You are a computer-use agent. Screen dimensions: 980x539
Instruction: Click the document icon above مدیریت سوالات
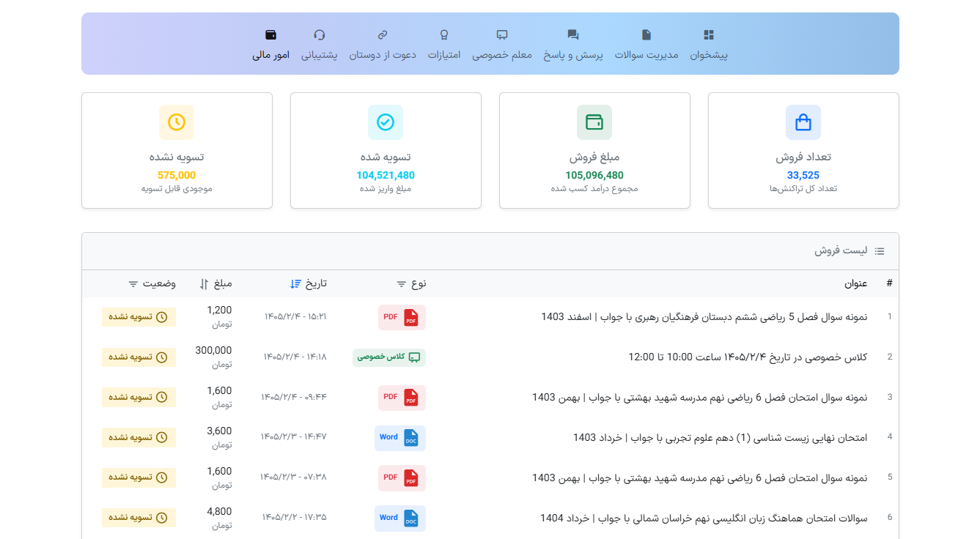(646, 34)
